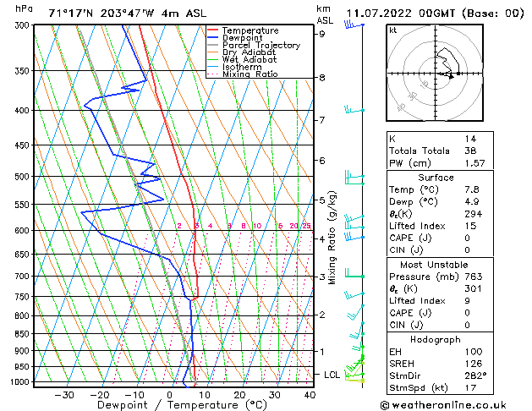This screenshot has width=532, height=411.
Task: Click the Totals Totals value 38
Action: (470, 151)
